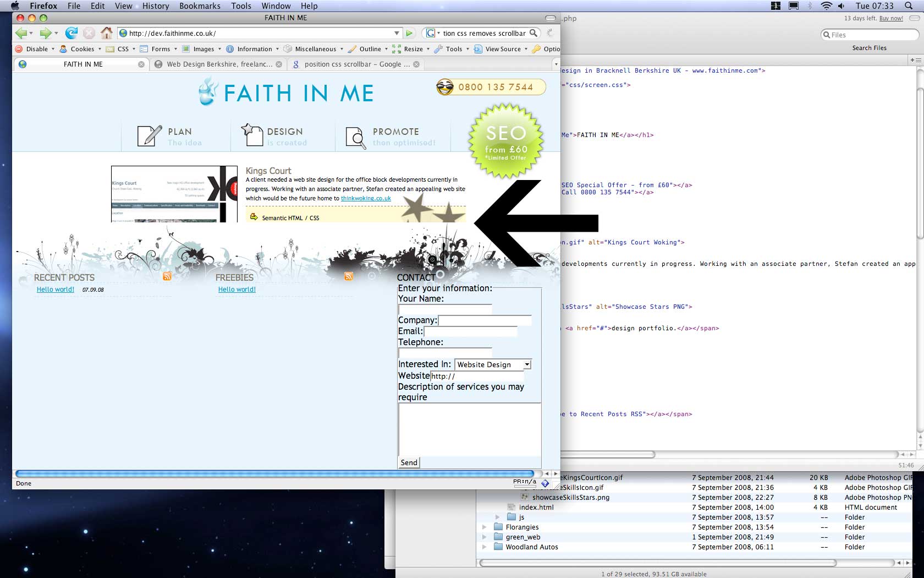Click the green Go arrow beside address bar
Viewport: 924px width, 578px height.
coord(409,34)
